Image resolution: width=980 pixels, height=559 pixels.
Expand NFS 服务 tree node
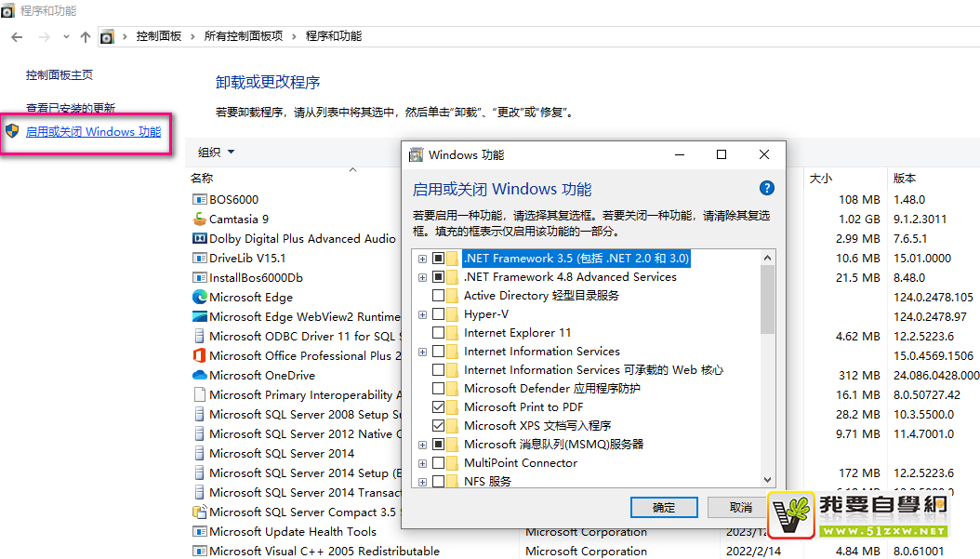pyautogui.click(x=422, y=482)
